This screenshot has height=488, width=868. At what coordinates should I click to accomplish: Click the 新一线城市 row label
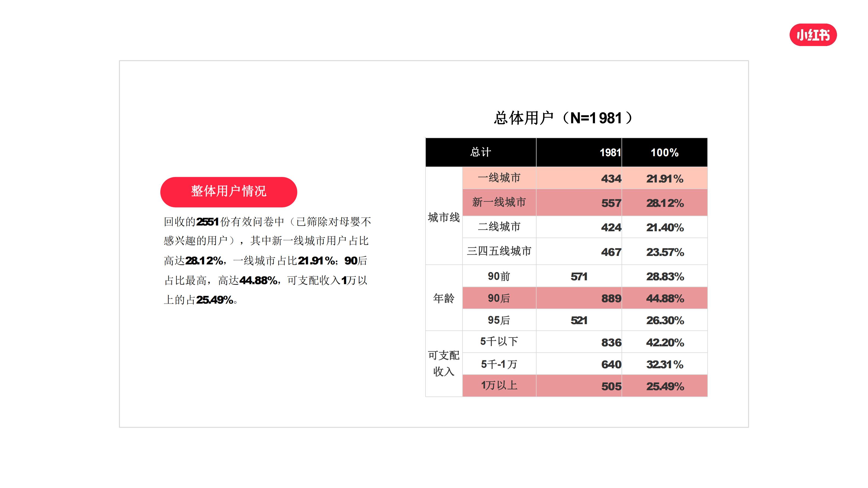point(499,202)
